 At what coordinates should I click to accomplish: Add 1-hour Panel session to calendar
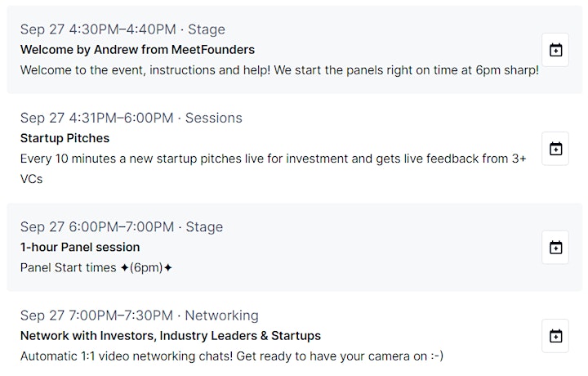pos(555,248)
